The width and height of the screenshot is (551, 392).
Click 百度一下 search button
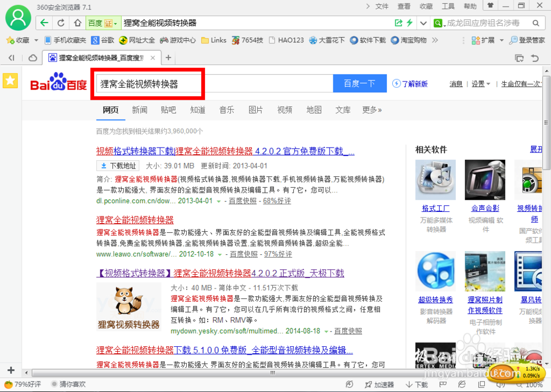coord(360,83)
